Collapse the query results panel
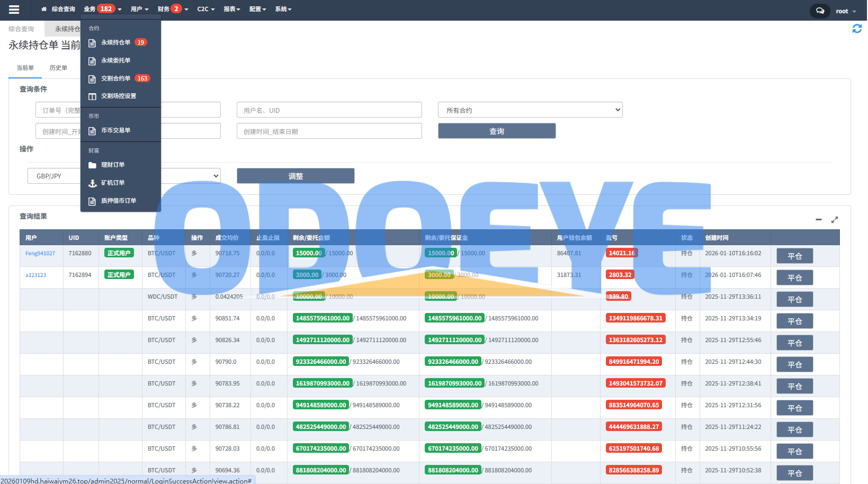Screen dimensions: 868x484 click(x=818, y=219)
